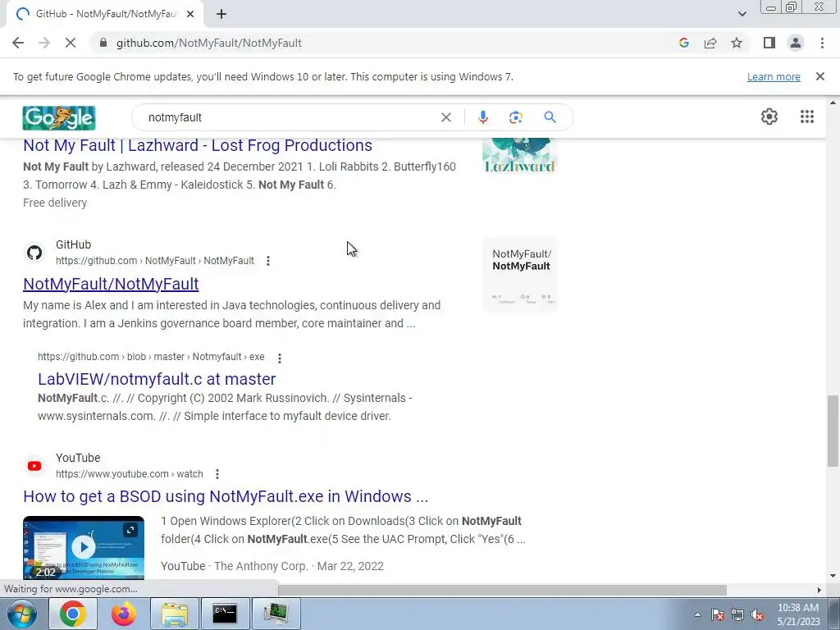Select the GitHub - NotMyFault tab
The width and height of the screenshot is (840, 630).
pyautogui.click(x=104, y=14)
